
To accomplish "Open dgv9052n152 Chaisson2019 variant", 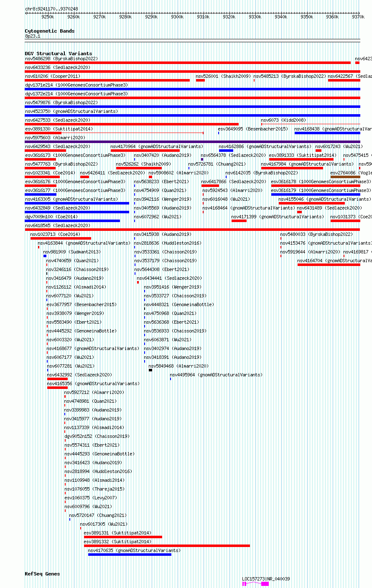I will click(x=97, y=436).
